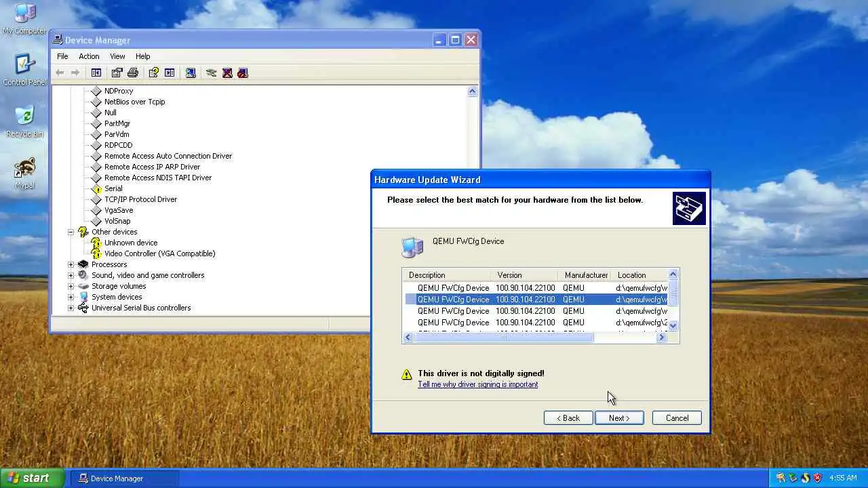Select Remote Access IP ARP Driver

click(x=152, y=167)
